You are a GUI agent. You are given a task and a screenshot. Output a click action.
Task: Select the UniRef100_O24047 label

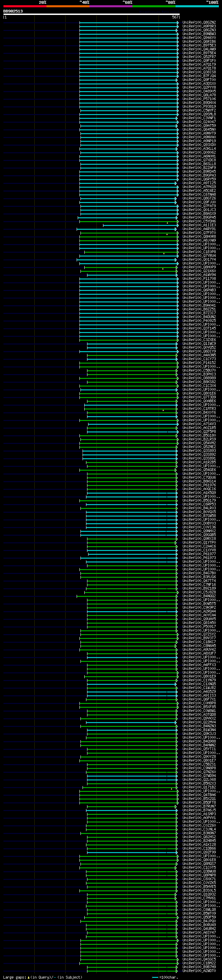coord(199,122)
